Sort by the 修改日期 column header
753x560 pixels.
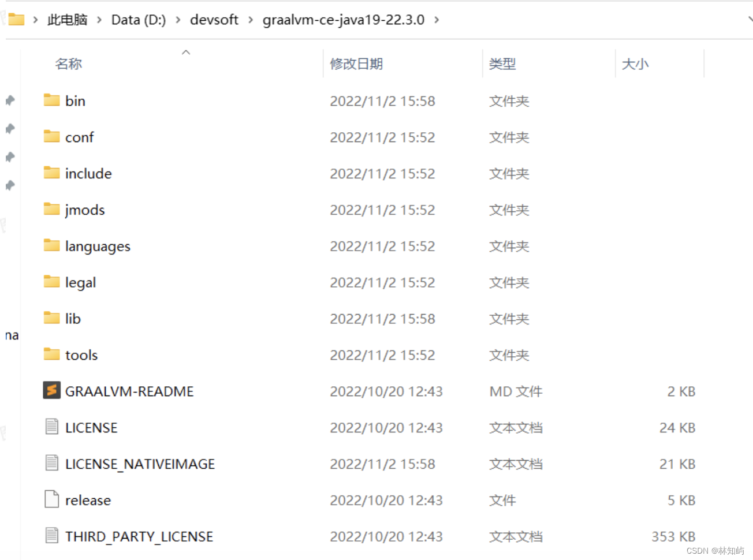[356, 64]
